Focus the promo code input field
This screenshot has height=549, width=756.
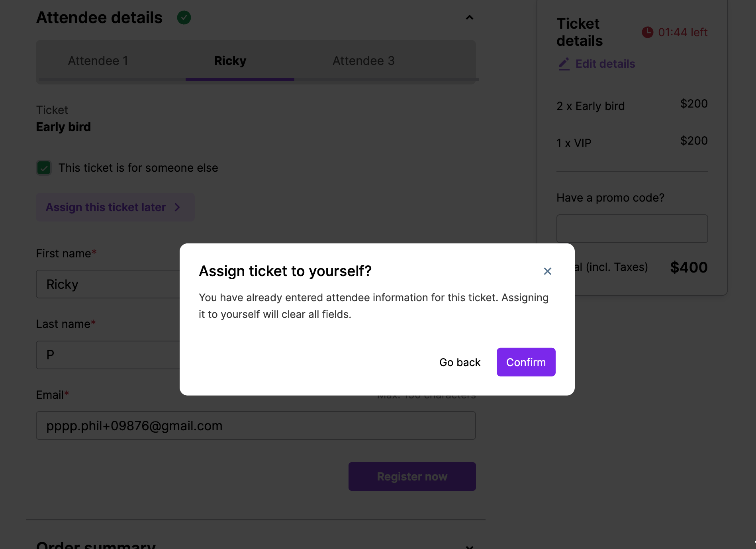click(632, 229)
